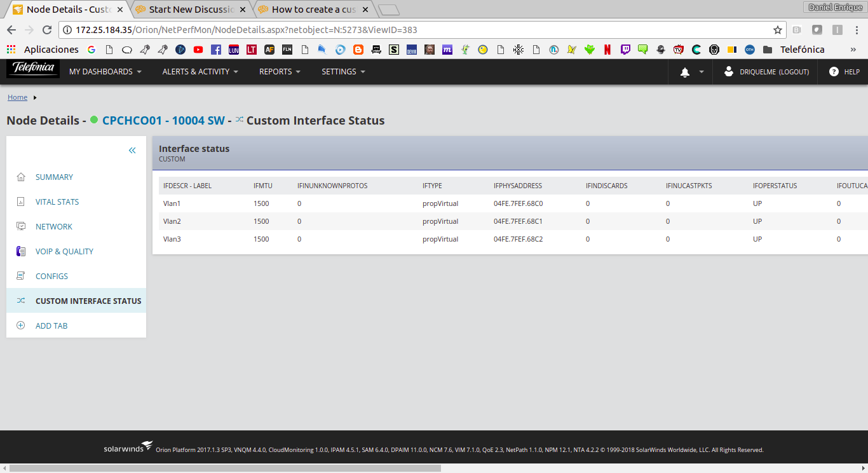Click the Vlan2 propVirtual type cell
The height and width of the screenshot is (473, 868).
440,221
